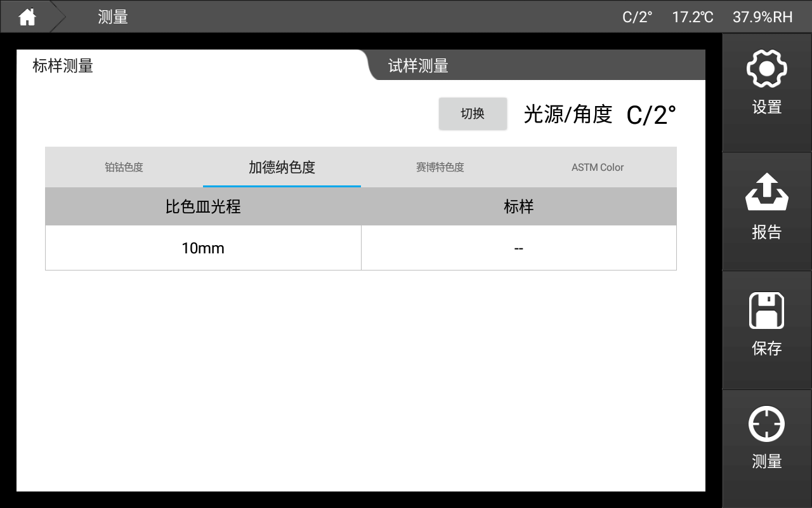Click the large C/2° value beside 光源/角度
Screen dimensions: 812x508
click(651, 115)
